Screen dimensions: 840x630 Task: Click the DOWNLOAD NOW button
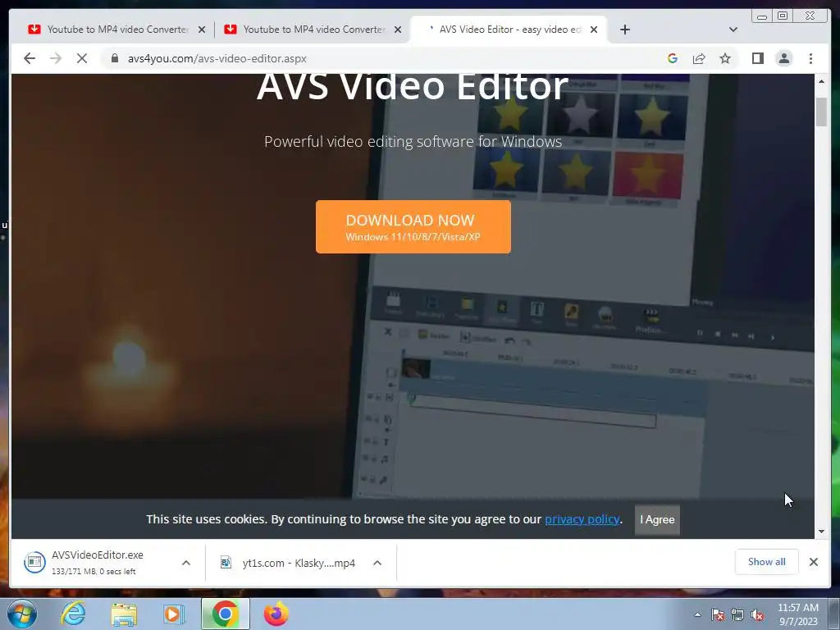pos(413,226)
